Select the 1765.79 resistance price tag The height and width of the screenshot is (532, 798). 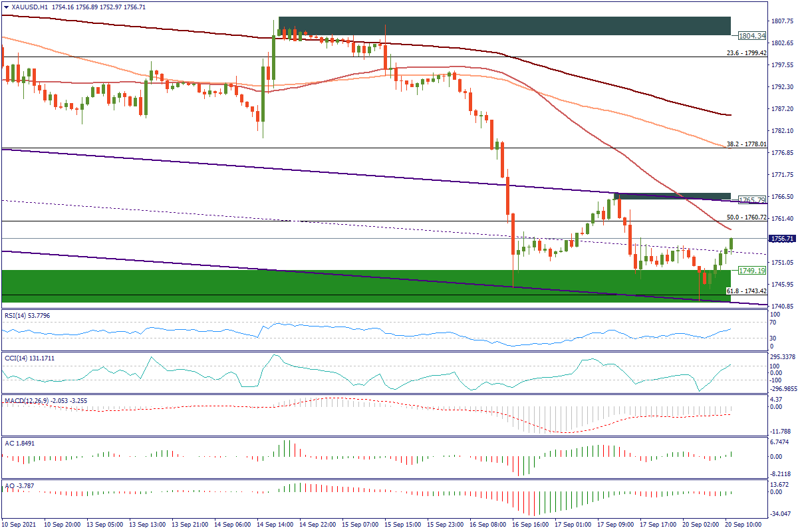[749, 200]
